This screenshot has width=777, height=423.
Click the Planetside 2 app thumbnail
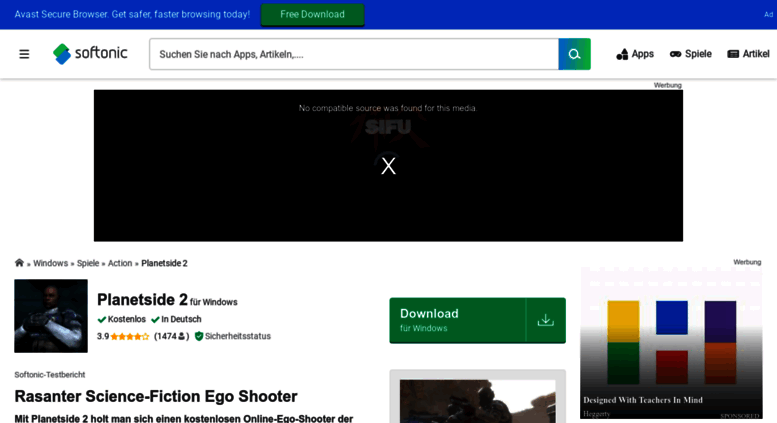pyautogui.click(x=51, y=316)
